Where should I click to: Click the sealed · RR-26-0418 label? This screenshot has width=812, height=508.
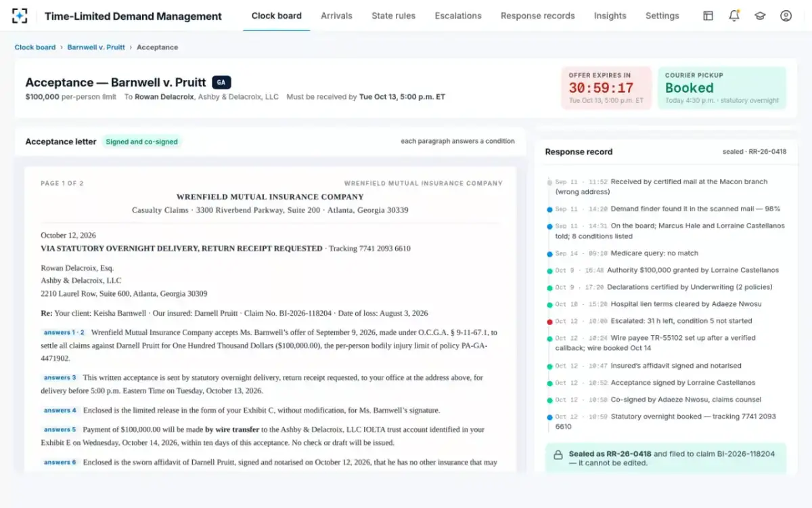754,152
